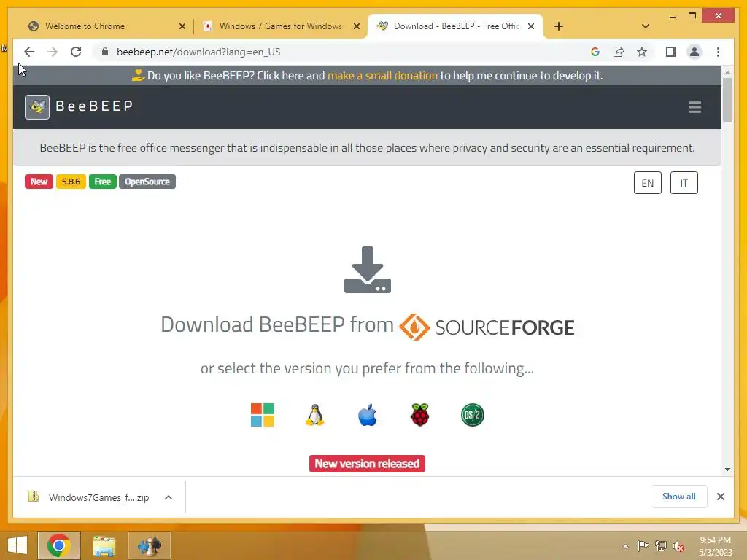Viewport: 747px width, 560px height.
Task: Click the New version released badge
Action: tap(367, 463)
